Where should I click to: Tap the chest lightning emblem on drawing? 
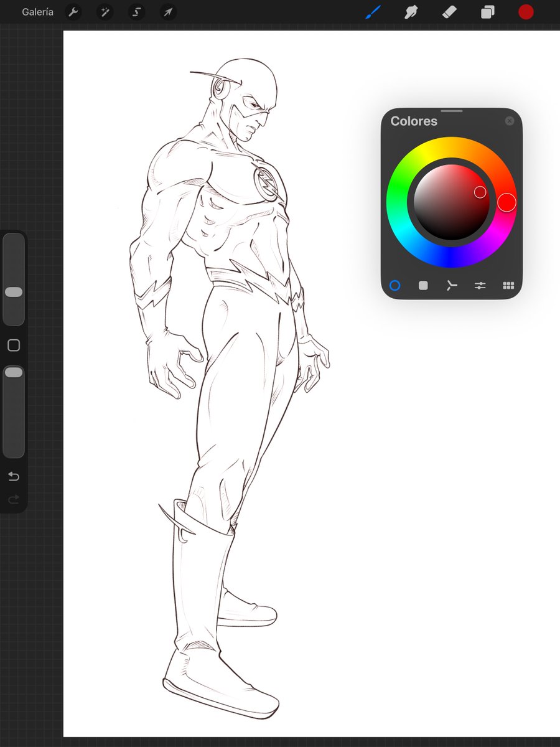pyautogui.click(x=266, y=182)
